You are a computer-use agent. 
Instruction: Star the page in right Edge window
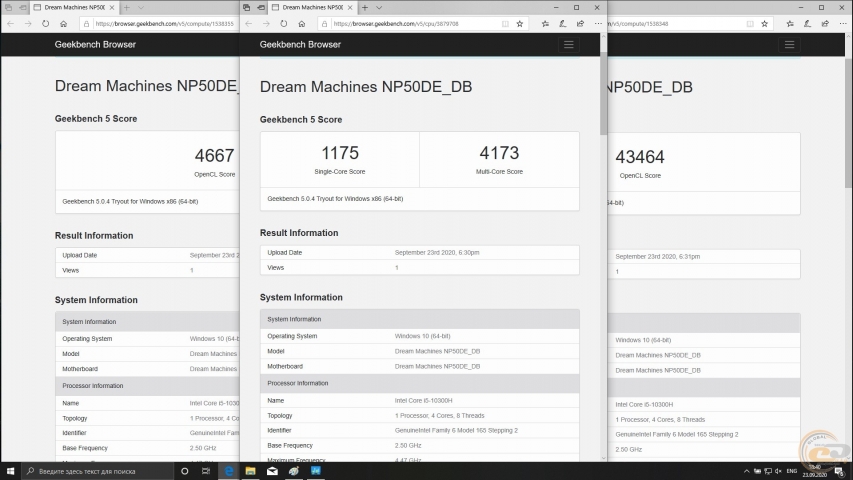point(764,24)
